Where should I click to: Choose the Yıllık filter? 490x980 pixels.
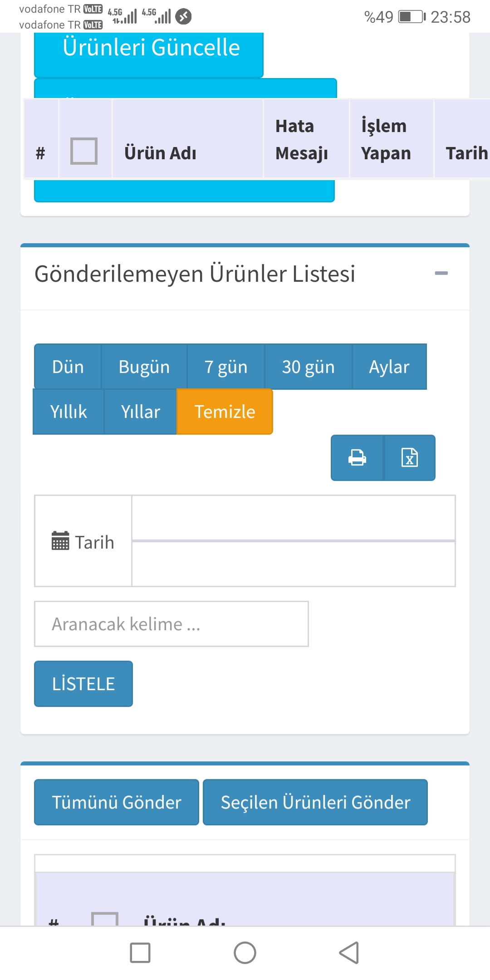[69, 412]
